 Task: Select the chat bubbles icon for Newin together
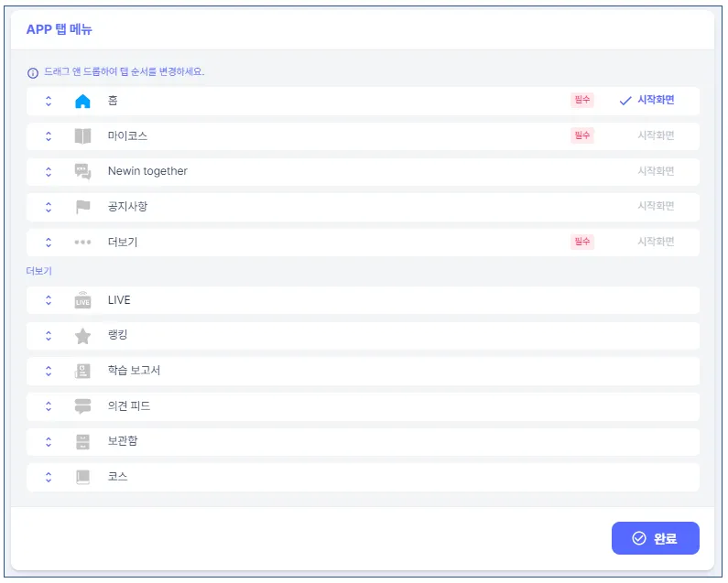[82, 171]
